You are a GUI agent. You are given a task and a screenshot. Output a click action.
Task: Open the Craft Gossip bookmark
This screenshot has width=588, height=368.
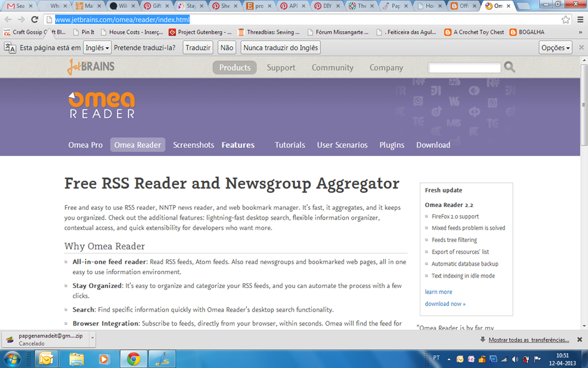[35, 32]
